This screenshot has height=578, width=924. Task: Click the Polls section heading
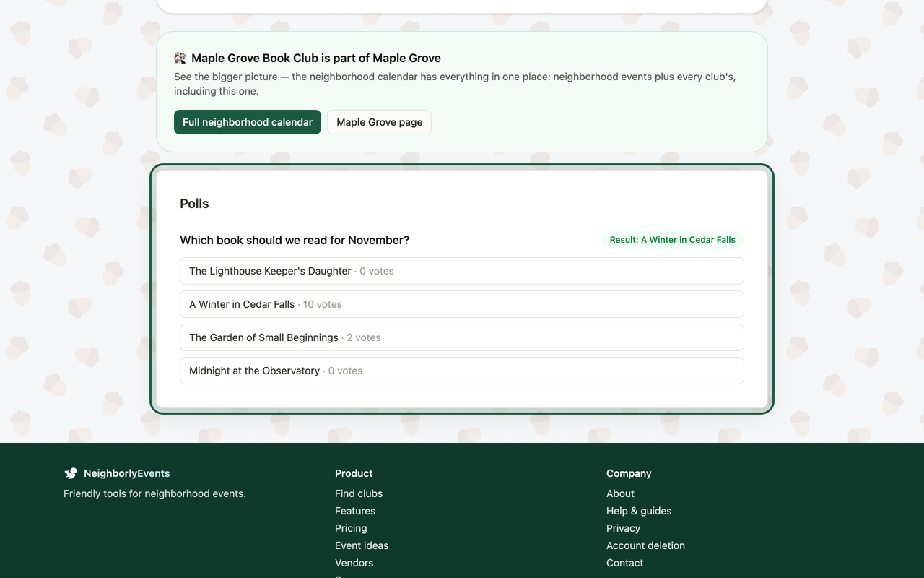point(194,204)
